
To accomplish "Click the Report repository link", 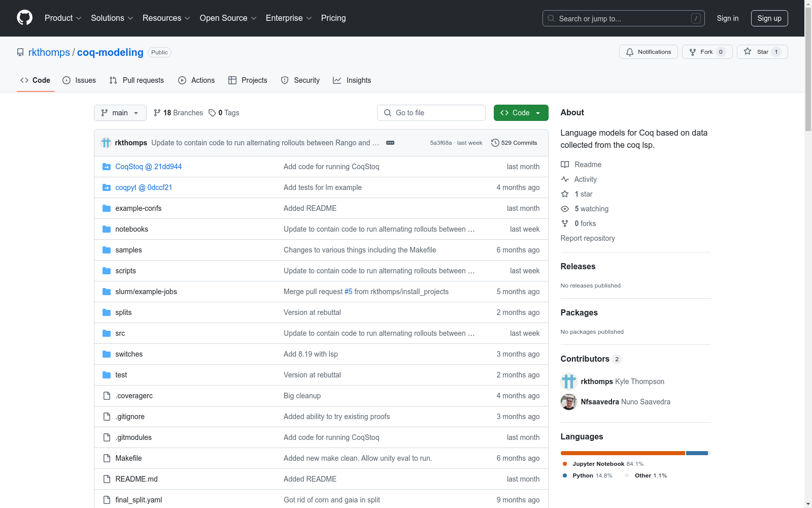I will point(588,238).
